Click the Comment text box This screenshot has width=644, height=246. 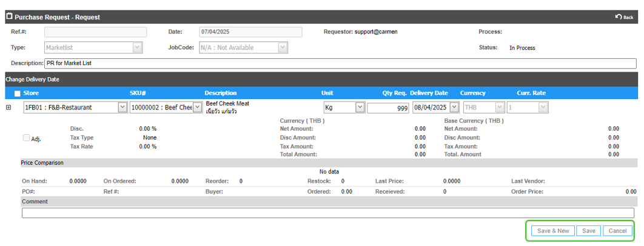tap(327, 213)
